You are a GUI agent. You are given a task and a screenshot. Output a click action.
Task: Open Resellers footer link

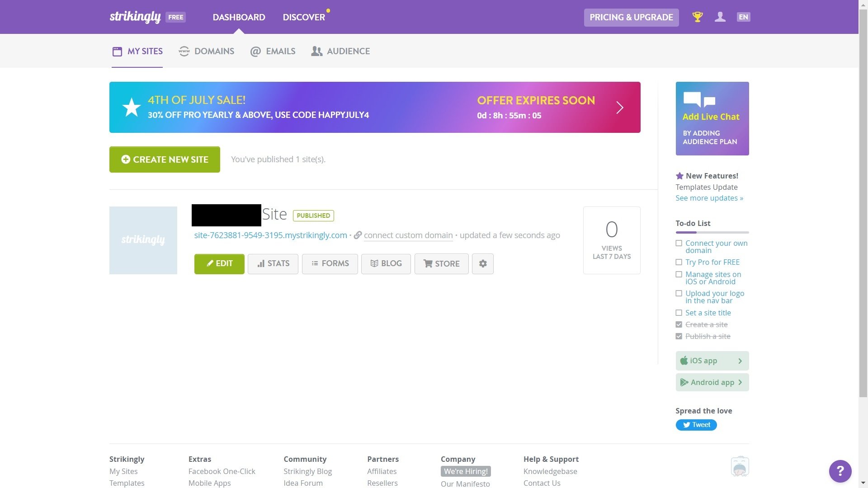coord(382,483)
